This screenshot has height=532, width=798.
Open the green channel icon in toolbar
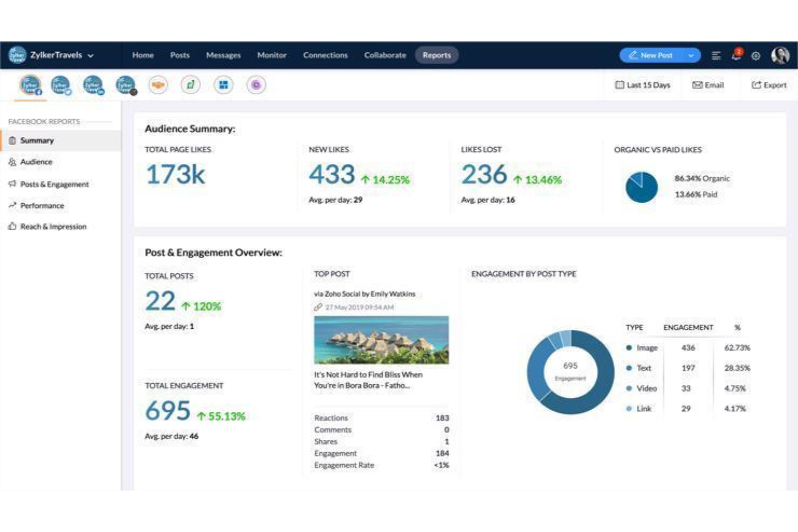point(191,85)
